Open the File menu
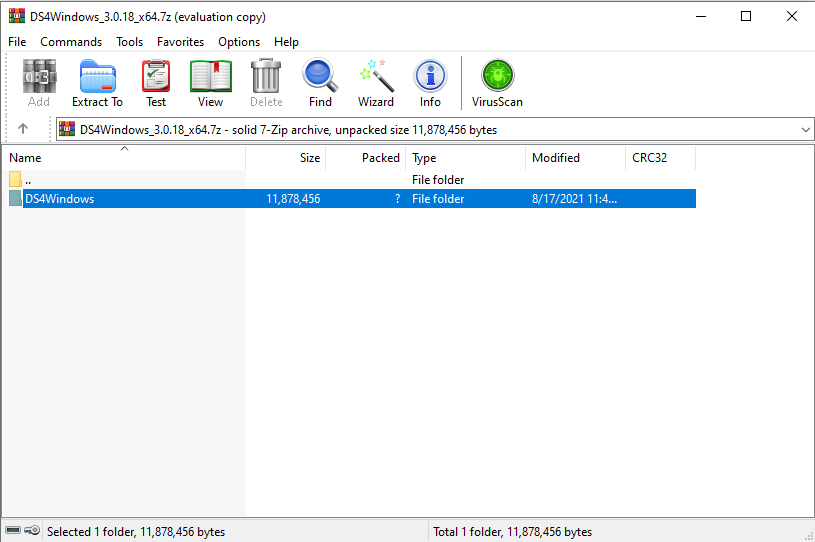Image resolution: width=815 pixels, height=542 pixels. [x=17, y=42]
